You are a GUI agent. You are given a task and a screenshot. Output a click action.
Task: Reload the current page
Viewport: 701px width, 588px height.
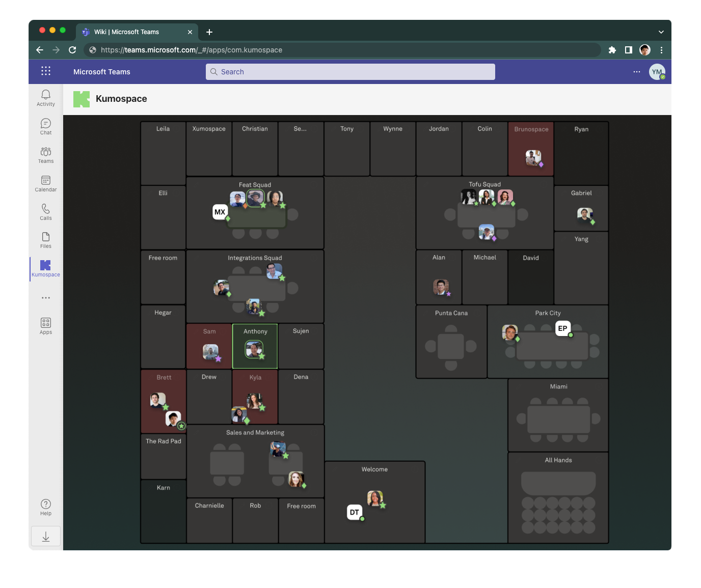tap(72, 50)
